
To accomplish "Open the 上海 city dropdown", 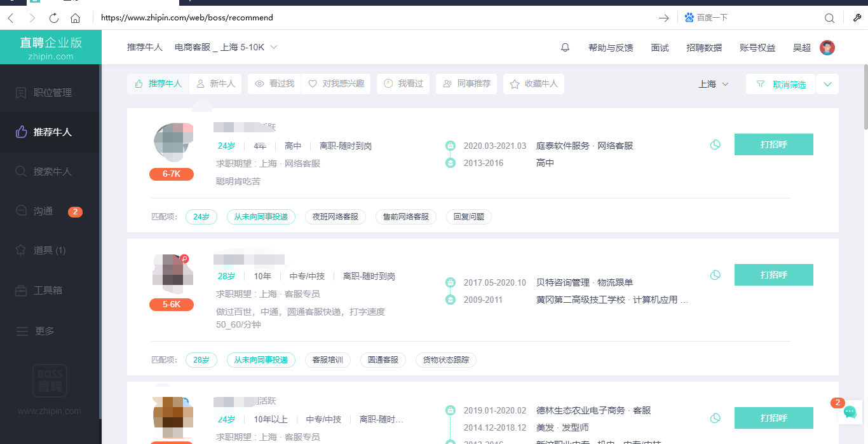I will 713,84.
